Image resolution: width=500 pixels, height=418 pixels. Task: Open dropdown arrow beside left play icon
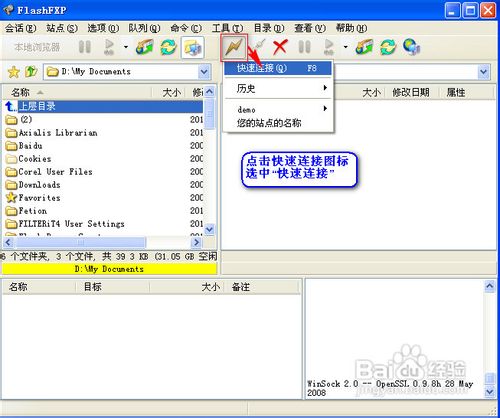pyautogui.click(x=126, y=47)
